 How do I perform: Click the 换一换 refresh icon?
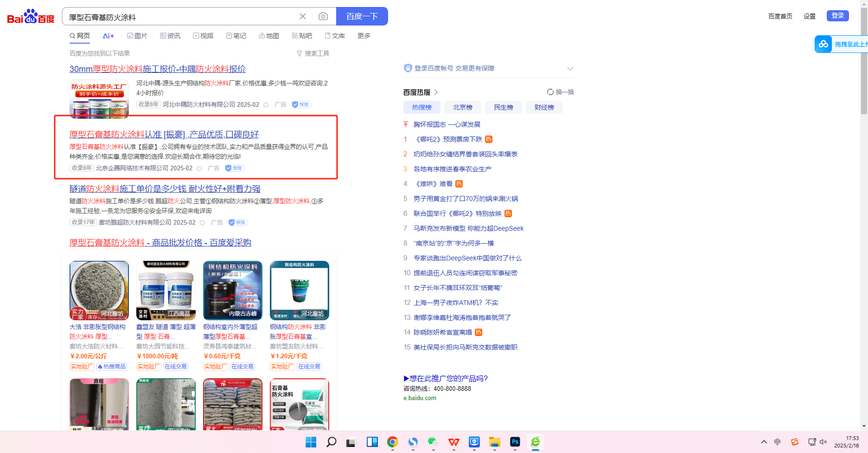point(550,92)
